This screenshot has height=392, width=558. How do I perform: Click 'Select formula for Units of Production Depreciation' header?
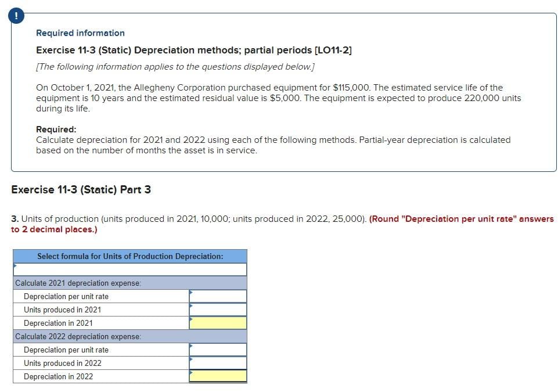coord(130,256)
